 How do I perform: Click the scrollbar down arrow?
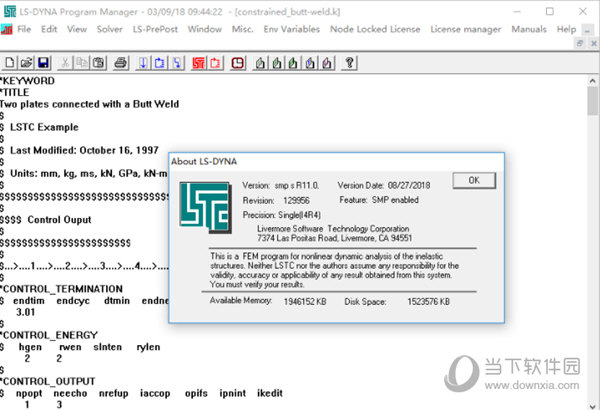[592, 405]
